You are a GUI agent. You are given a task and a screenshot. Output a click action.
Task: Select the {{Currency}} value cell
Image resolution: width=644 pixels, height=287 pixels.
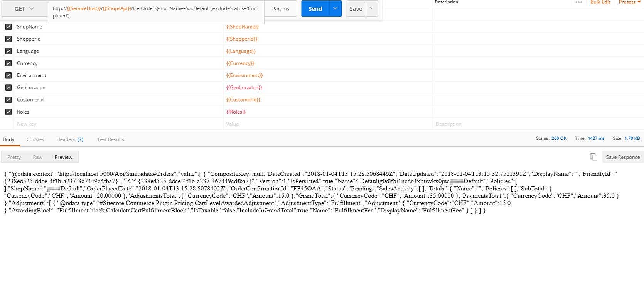328,63
